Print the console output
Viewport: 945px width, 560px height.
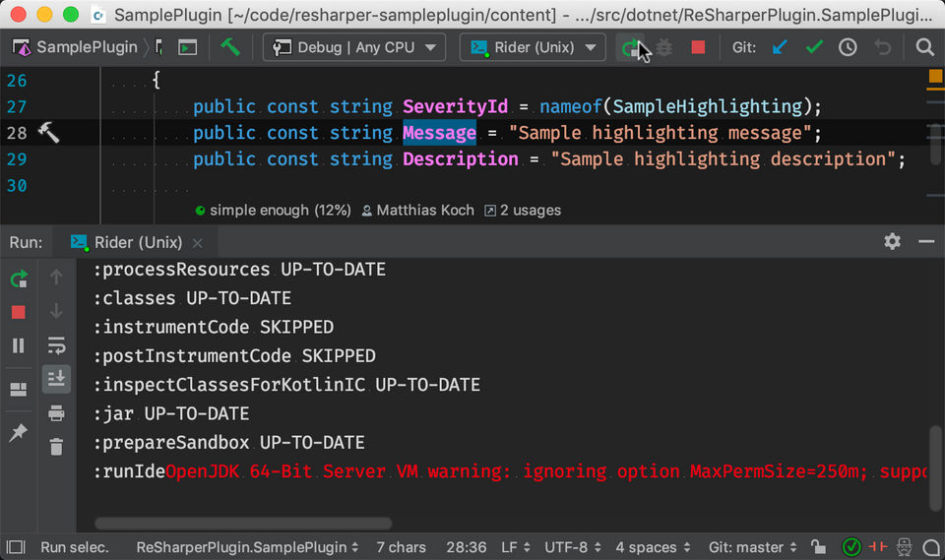[56, 412]
